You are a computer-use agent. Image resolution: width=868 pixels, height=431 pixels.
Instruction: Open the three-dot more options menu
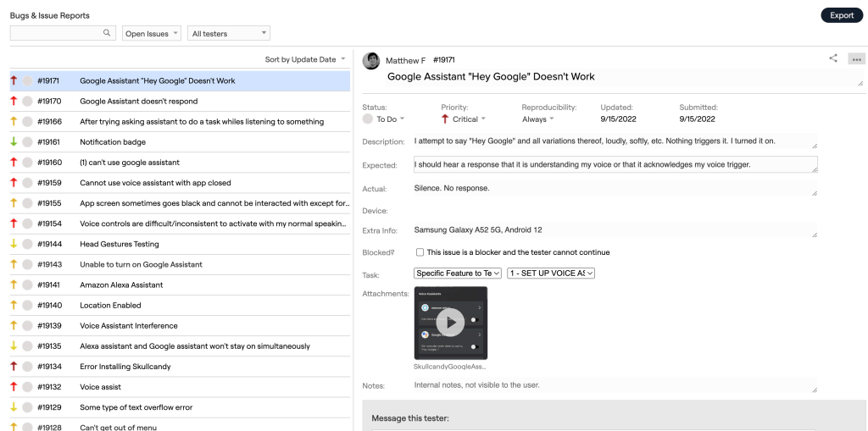click(x=856, y=59)
